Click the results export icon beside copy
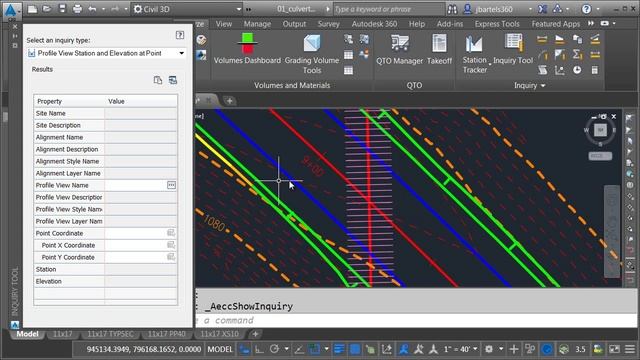This screenshot has height=360, width=640. click(x=173, y=80)
